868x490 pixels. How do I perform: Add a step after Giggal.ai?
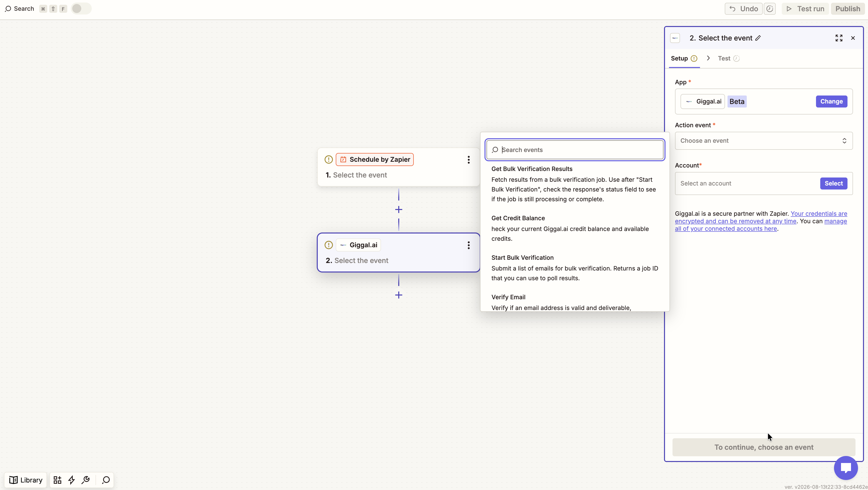[x=398, y=295]
